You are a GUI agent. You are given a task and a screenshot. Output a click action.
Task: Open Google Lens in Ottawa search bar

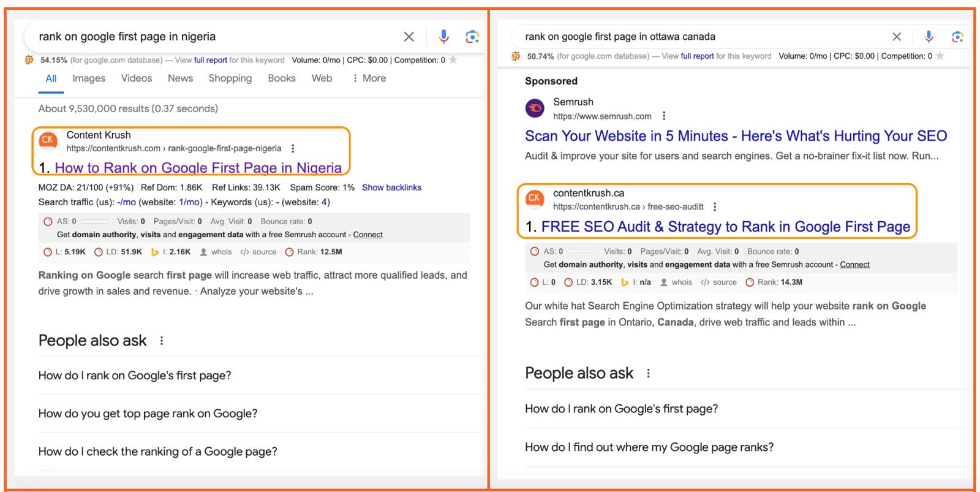(x=957, y=37)
